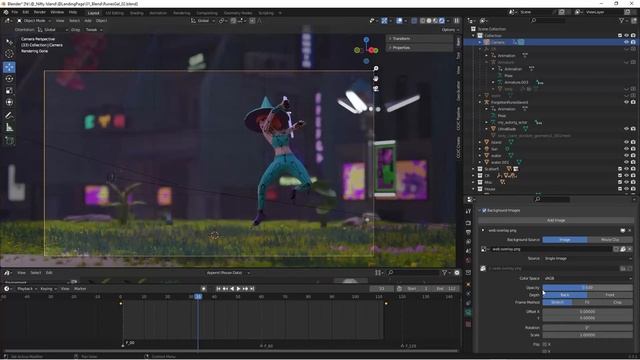
Task: Open the Playback menu in timeline
Action: tap(27, 289)
